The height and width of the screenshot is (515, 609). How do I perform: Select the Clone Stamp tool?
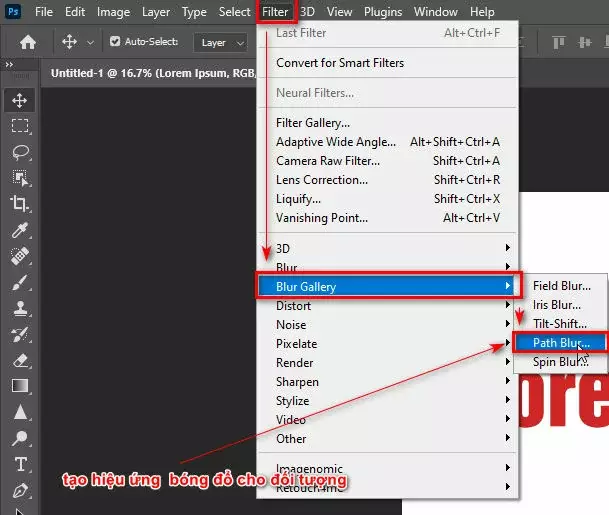(x=19, y=308)
